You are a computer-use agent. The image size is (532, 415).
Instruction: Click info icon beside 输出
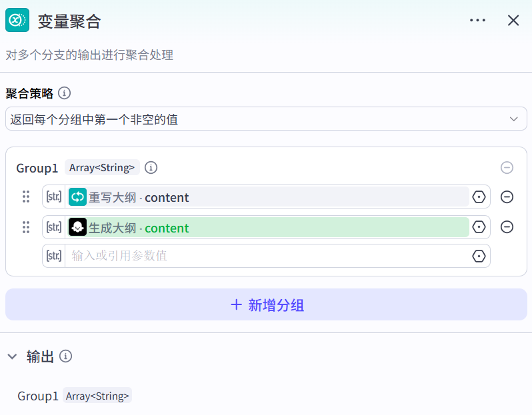pos(65,356)
